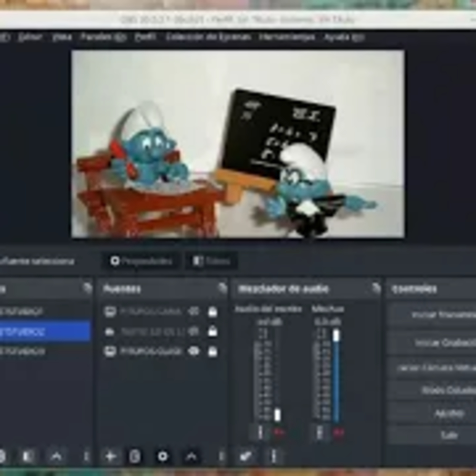Open scenes toolbar overflow dots menu
This screenshot has width=476, height=476.
coord(86,456)
